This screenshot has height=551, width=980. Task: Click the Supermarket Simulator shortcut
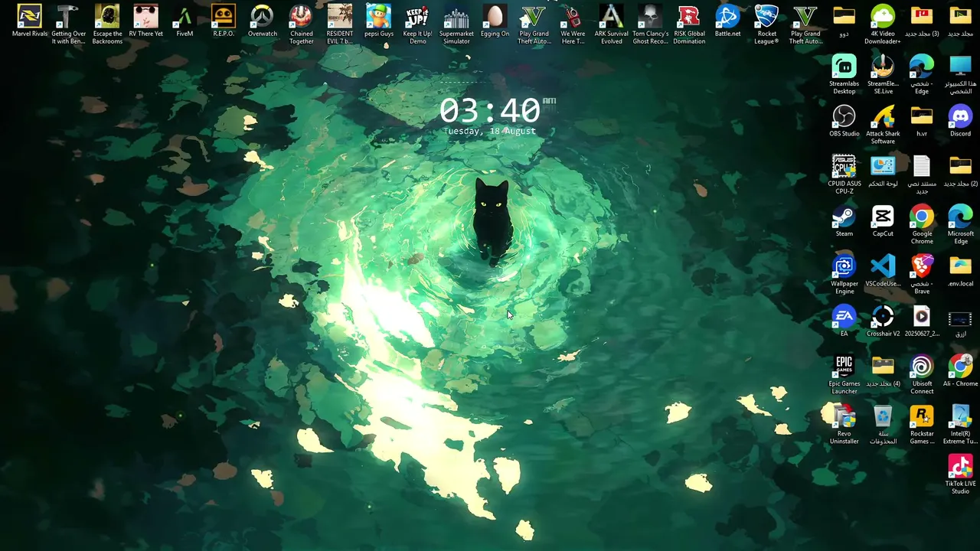click(x=456, y=24)
